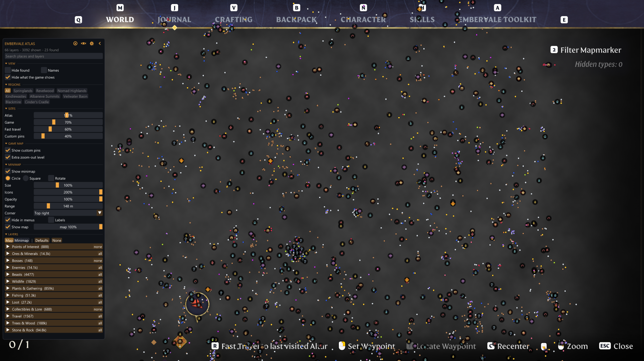Viewport: 644px width, 361px height.
Task: Switch to the Crafting tab
Action: (234, 20)
